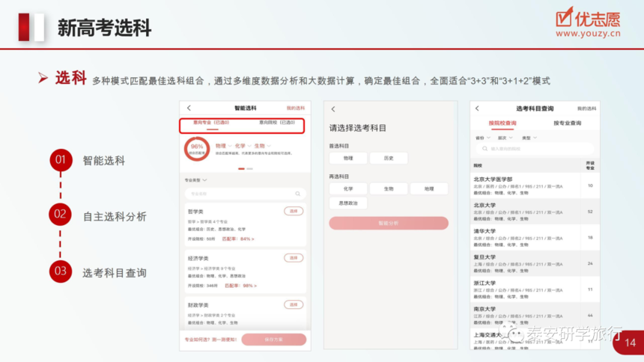Viewport: 644px width, 362px height.
Task: Open the 复旦大学 row
Action: (x=535, y=263)
